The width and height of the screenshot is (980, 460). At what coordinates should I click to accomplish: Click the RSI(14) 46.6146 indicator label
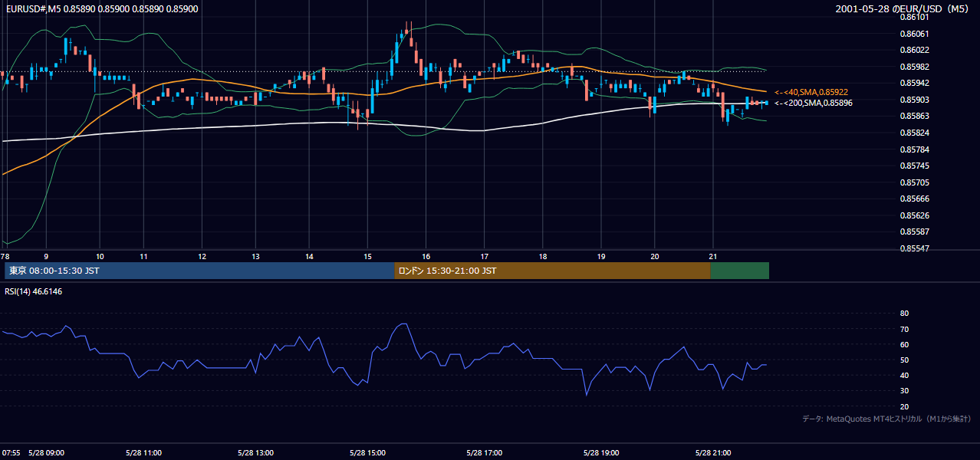coord(34,291)
